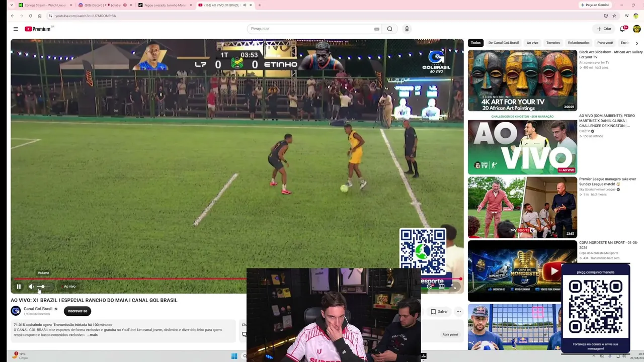
Task: Open 'Premier League managers take over' title
Action: (608, 182)
